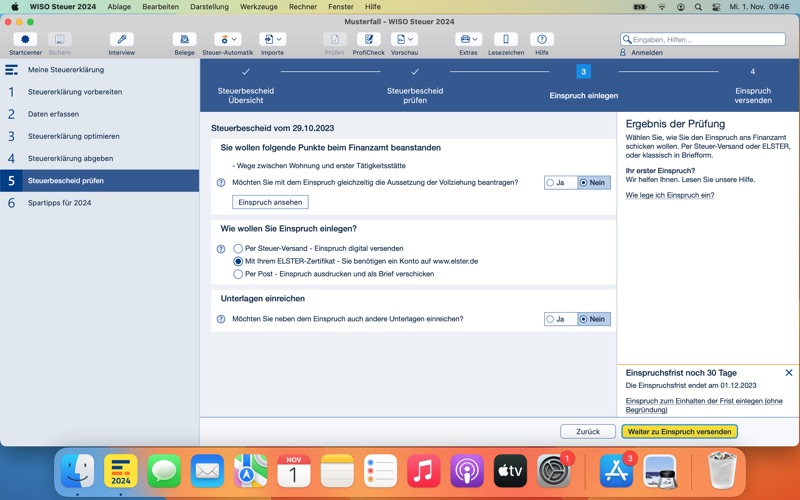
Task: Launch the ProfiCheck tool
Action: (368, 39)
